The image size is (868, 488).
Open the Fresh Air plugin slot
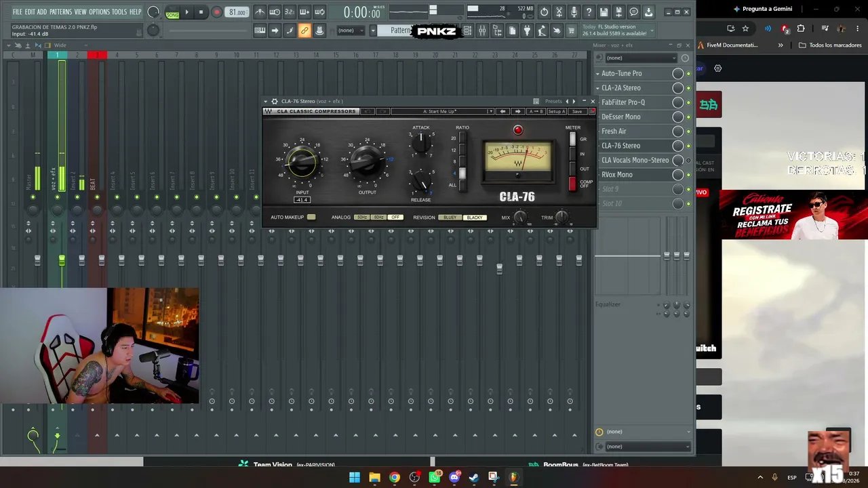tap(614, 131)
